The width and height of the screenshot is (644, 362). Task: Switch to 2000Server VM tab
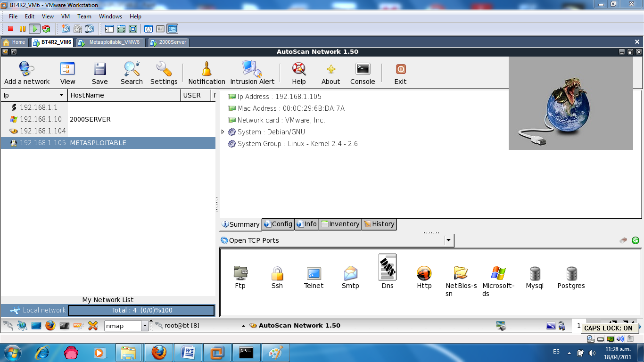[168, 42]
